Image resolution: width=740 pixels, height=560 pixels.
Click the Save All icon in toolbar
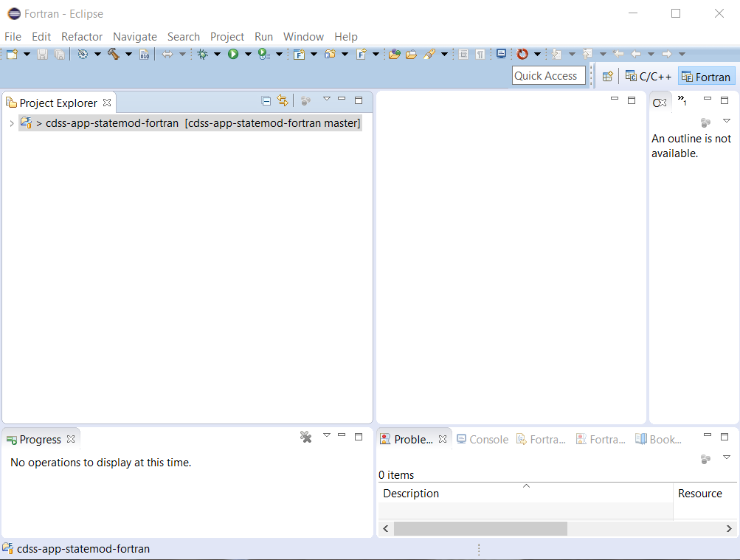[60, 55]
